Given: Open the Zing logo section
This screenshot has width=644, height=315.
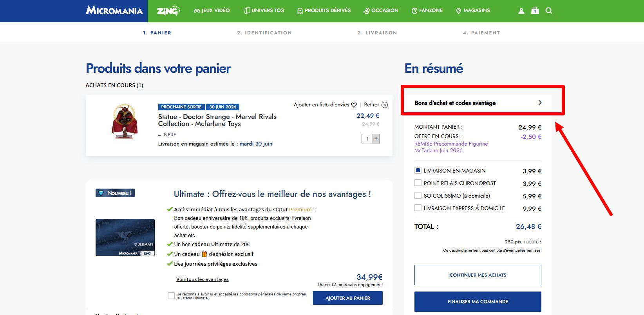Looking at the screenshot, I should [168, 11].
